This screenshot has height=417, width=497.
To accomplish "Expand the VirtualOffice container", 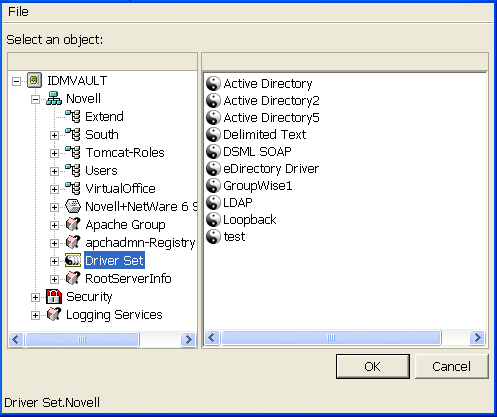I will (54, 189).
